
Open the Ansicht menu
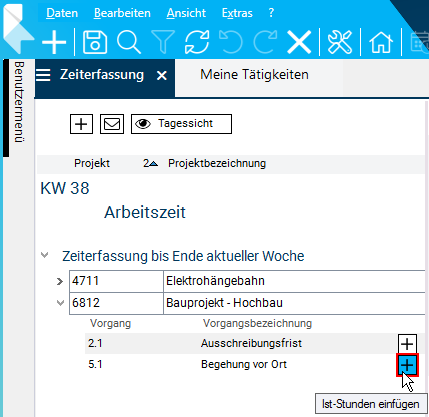click(x=186, y=13)
